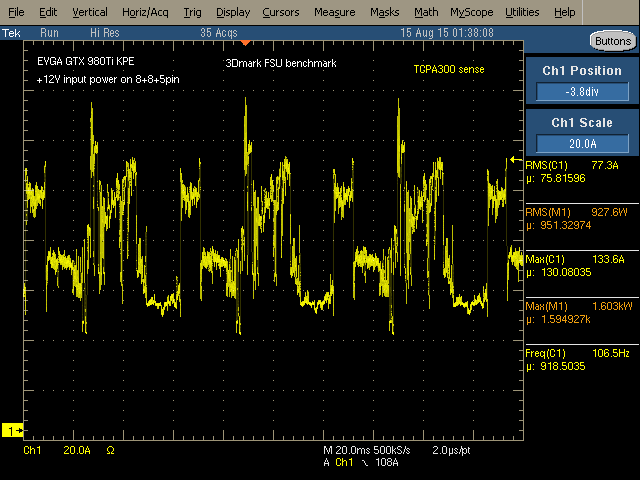The width and height of the screenshot is (640, 480).
Task: Click the Run acquisition status label
Action: click(x=49, y=33)
